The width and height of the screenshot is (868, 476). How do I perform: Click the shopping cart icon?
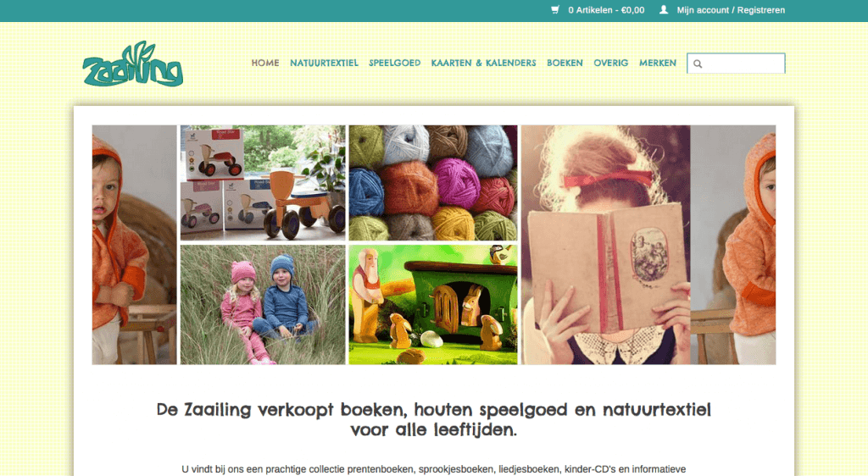click(555, 10)
